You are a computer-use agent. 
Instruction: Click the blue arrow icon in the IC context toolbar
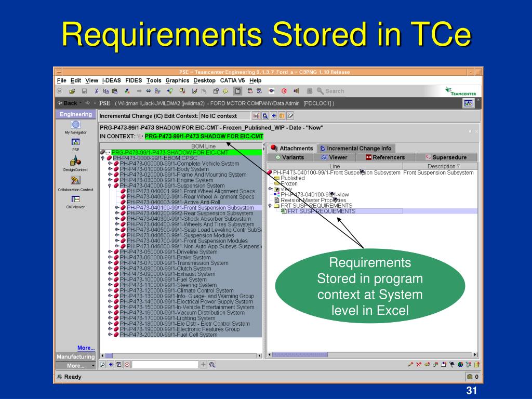pos(273,116)
